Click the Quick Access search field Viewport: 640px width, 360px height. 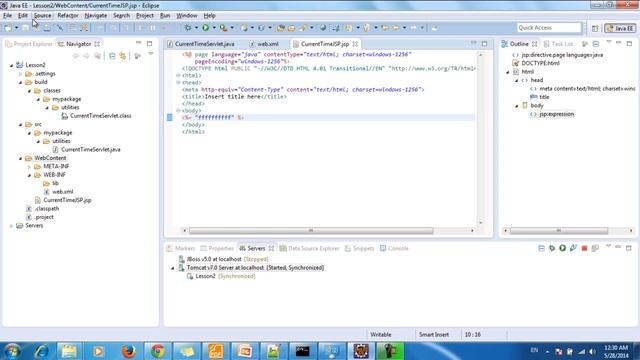[x=549, y=28]
